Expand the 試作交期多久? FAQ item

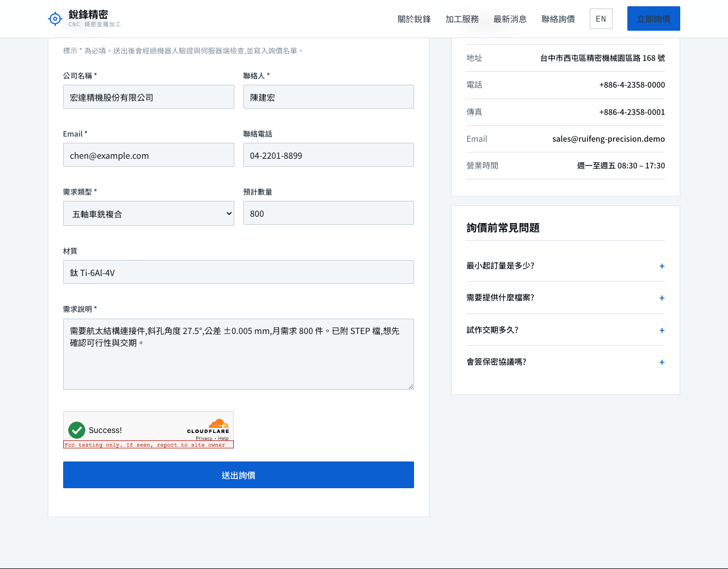pyautogui.click(x=565, y=330)
